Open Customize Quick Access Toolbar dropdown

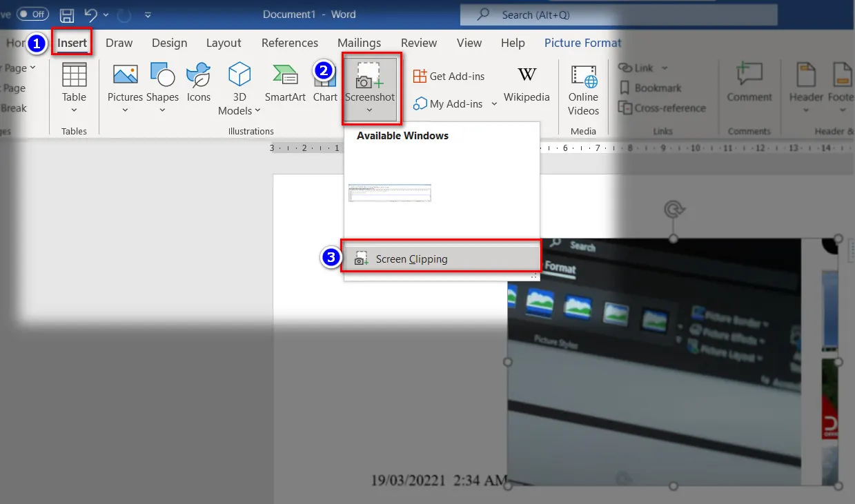point(148,14)
